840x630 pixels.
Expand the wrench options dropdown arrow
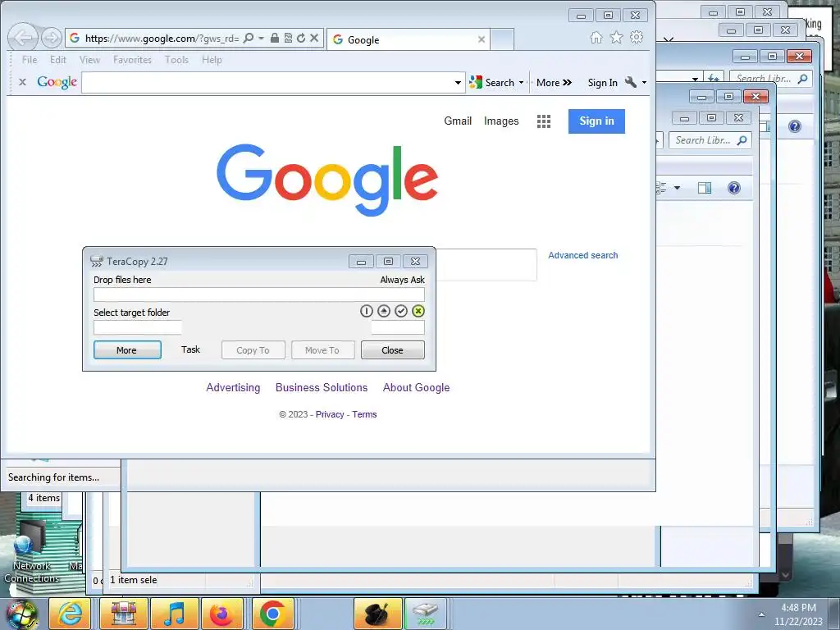644,83
